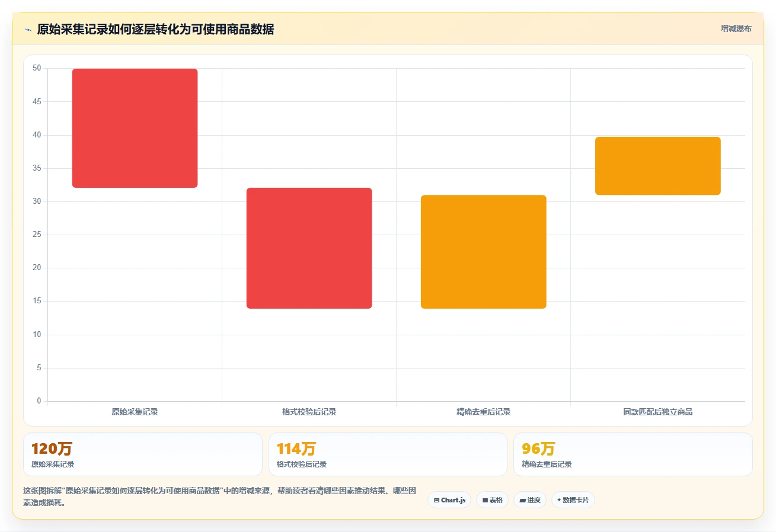The height and width of the screenshot is (532, 776).
Task: Click y-axis value 5
Action: click(x=39, y=368)
